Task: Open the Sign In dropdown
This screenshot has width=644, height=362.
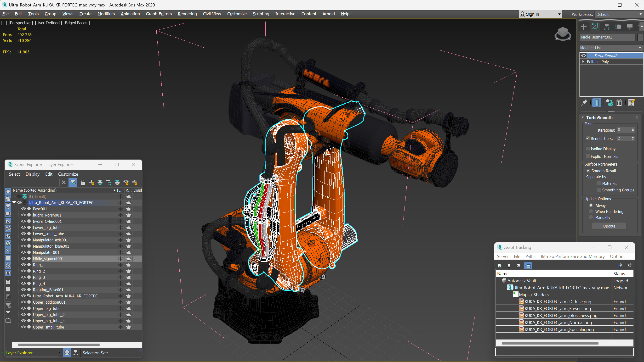Action: (x=541, y=14)
